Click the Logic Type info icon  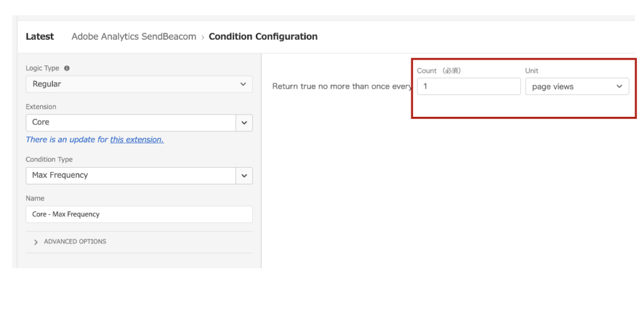click(67, 69)
